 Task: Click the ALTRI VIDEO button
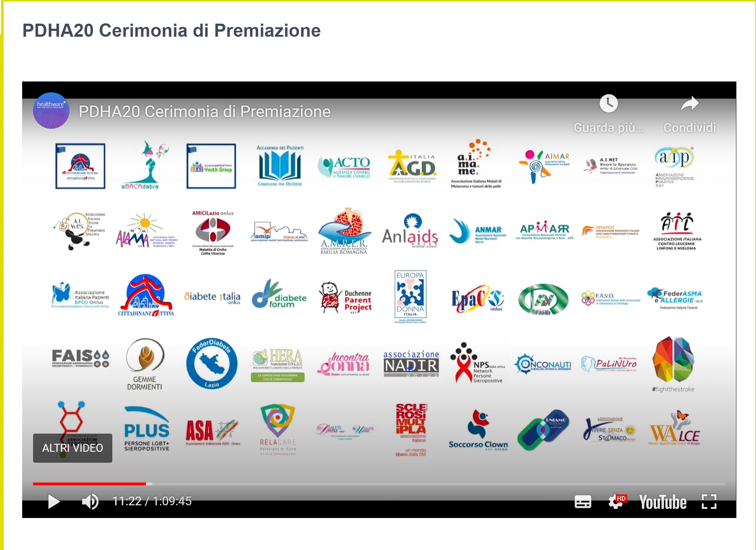pos(73,448)
